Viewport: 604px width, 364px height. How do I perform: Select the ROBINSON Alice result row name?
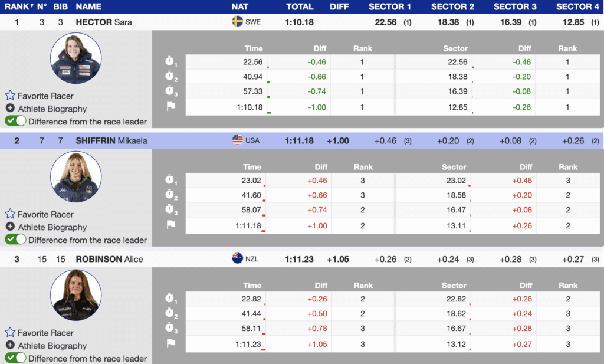point(109,259)
